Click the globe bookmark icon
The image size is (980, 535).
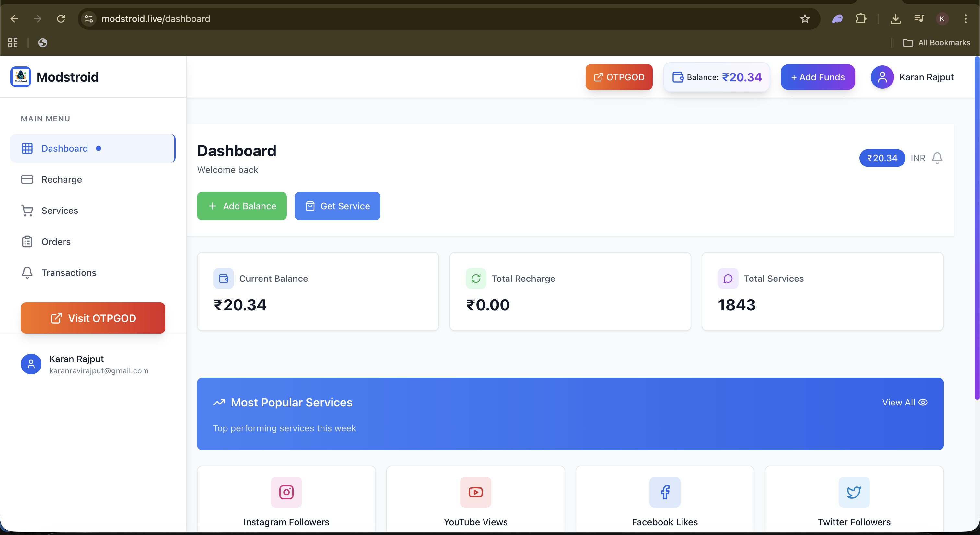tap(42, 43)
